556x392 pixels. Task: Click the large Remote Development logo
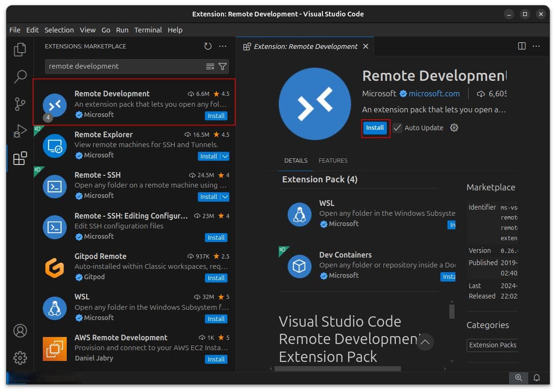(314, 104)
